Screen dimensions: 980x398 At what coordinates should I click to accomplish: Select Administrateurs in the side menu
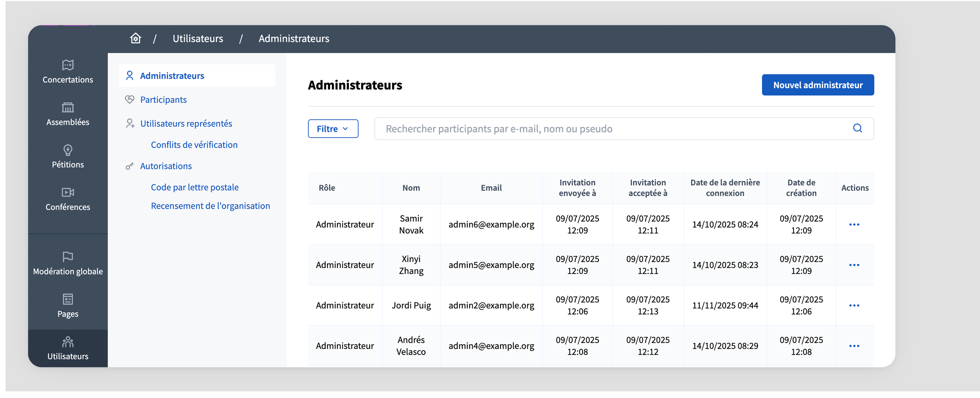point(197,76)
